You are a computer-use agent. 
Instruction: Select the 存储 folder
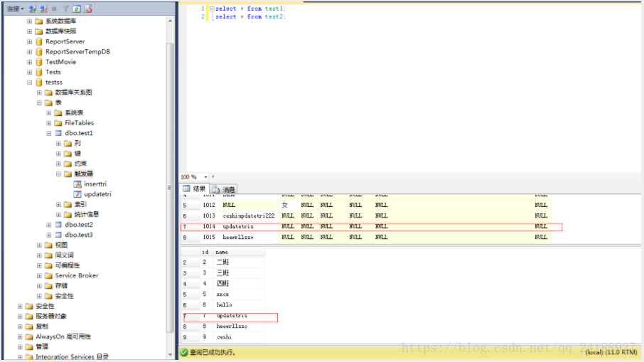click(61, 286)
